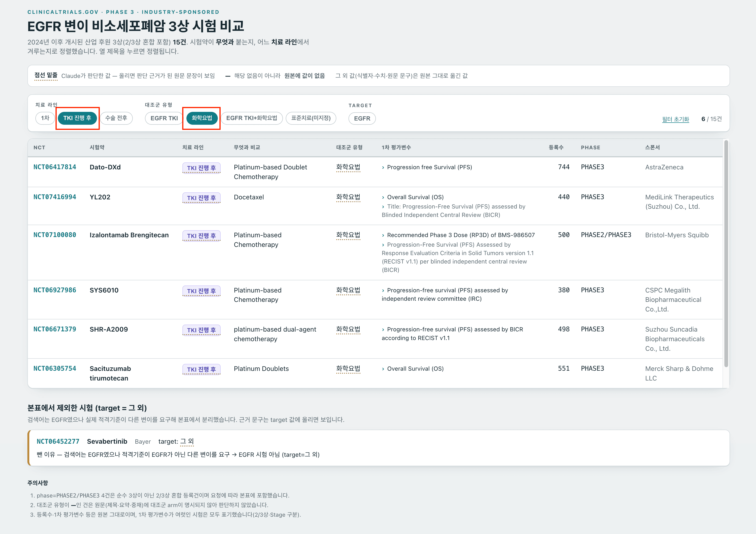The height and width of the screenshot is (534, 756).
Task: Expand PFS assessed by independent review committee
Action: (x=383, y=291)
